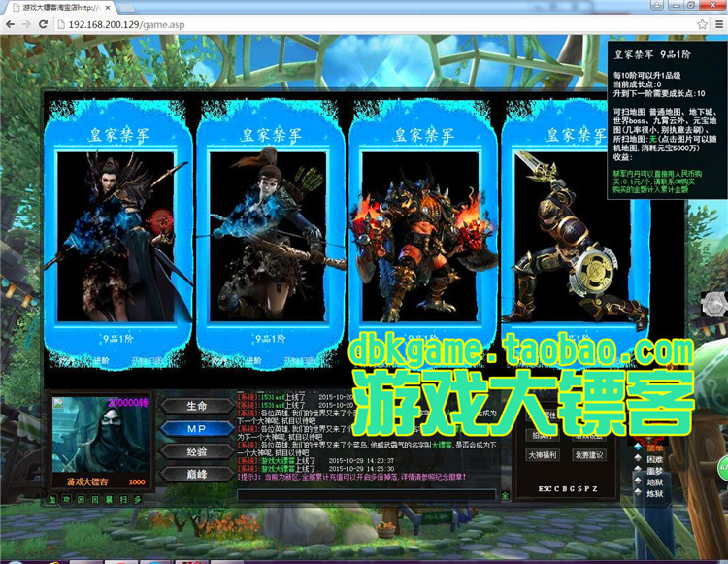Click 开始扫图 on the first guard card

[x=148, y=360]
